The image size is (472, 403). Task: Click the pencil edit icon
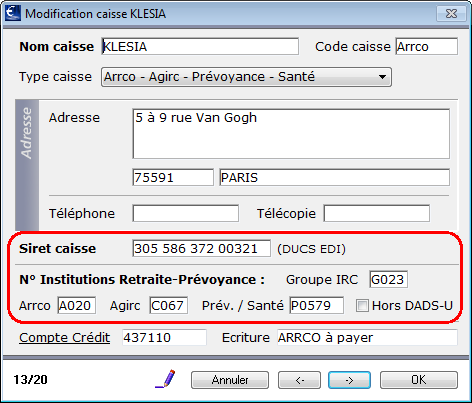point(166,379)
